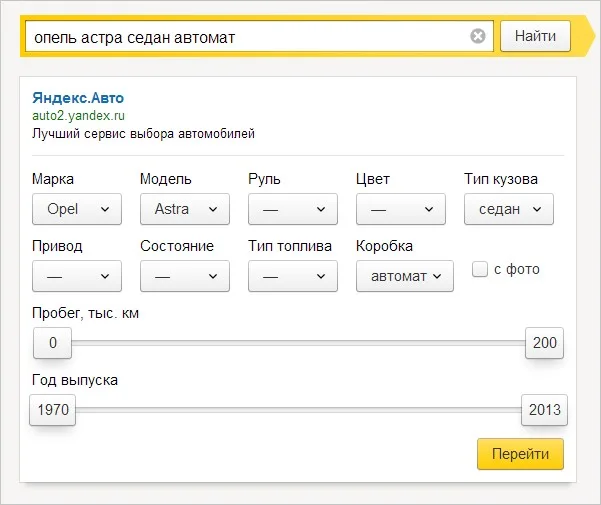Expand the Привод dropdown
The height and width of the screenshot is (505, 601).
(x=77, y=276)
